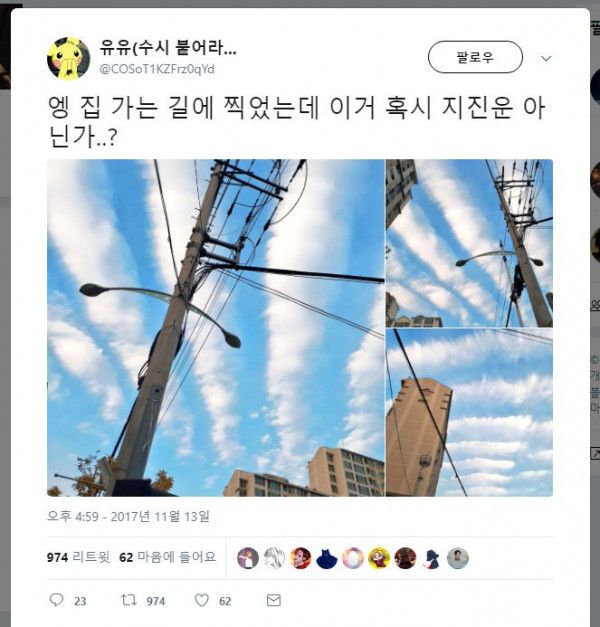Open last gray avatar in likers row
The image size is (600, 627).
tap(458, 558)
